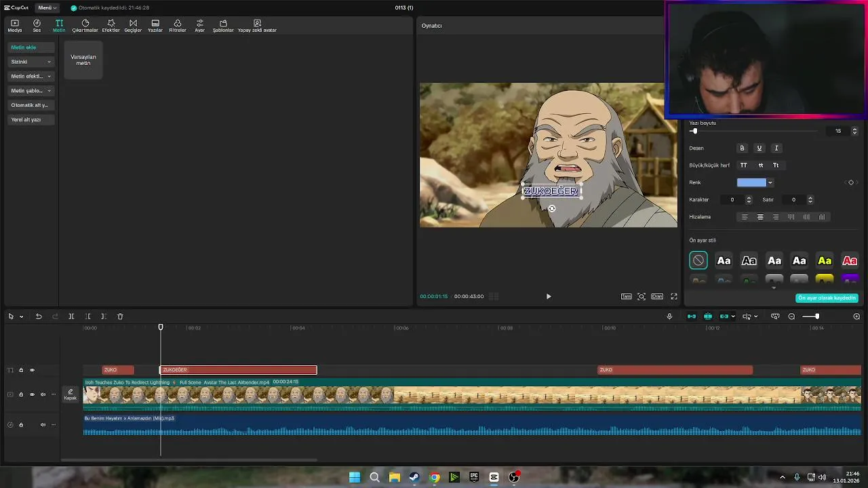Click the Renk blue color swatch

coord(751,182)
